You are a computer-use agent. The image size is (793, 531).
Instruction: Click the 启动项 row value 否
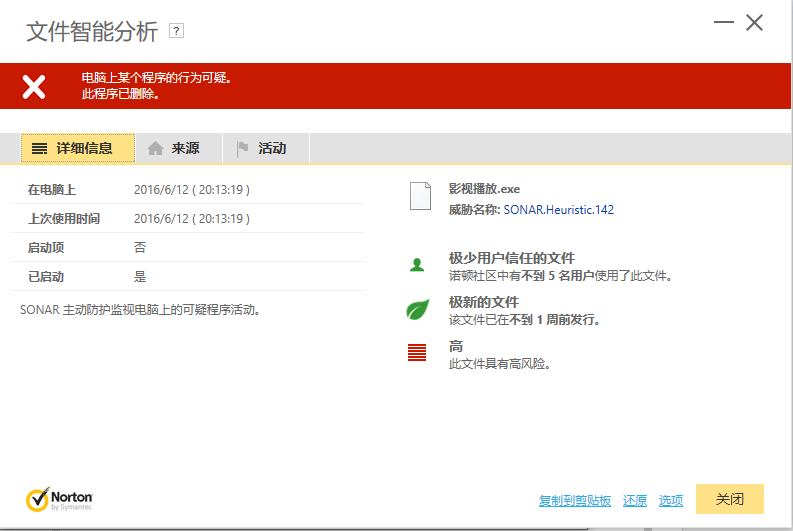[x=140, y=248]
